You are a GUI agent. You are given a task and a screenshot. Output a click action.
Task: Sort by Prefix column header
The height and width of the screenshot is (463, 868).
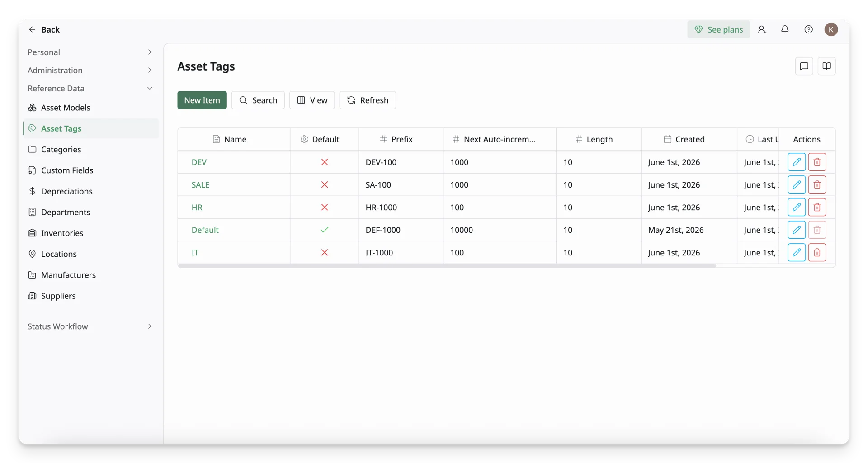pos(401,139)
